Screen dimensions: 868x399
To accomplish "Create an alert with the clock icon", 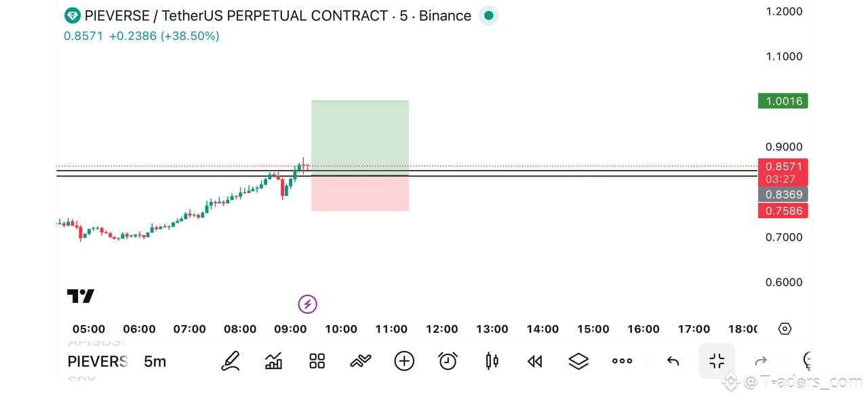I will (x=448, y=361).
